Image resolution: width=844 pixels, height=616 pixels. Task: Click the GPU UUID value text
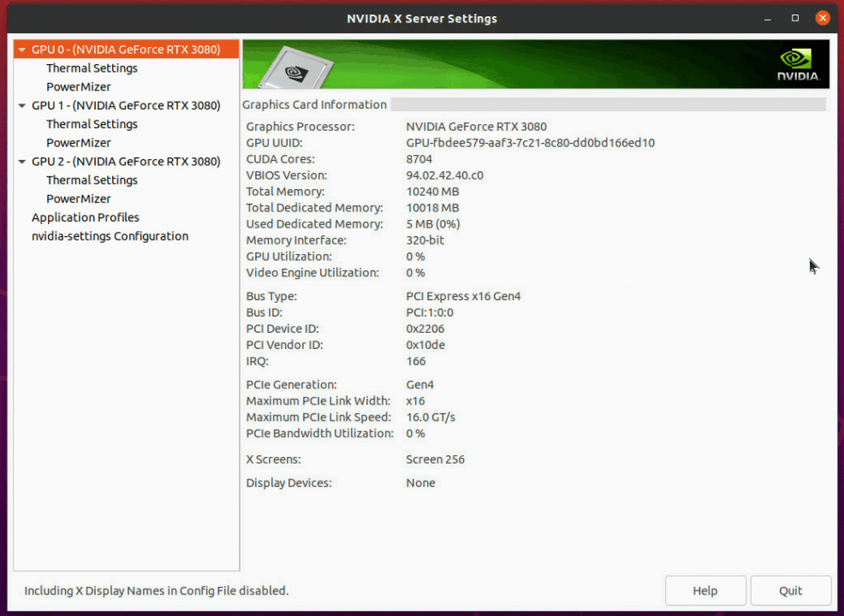point(530,143)
